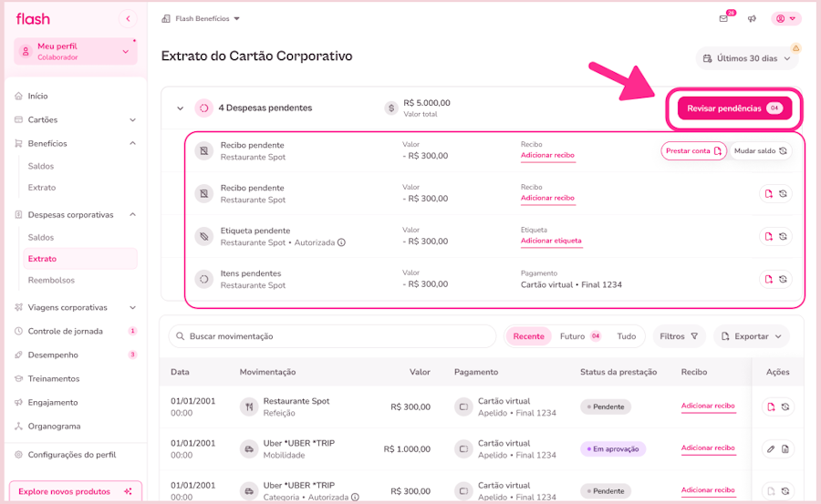Click the Em aprovação status badge
Screen dimensions: 821x504
click(613, 449)
